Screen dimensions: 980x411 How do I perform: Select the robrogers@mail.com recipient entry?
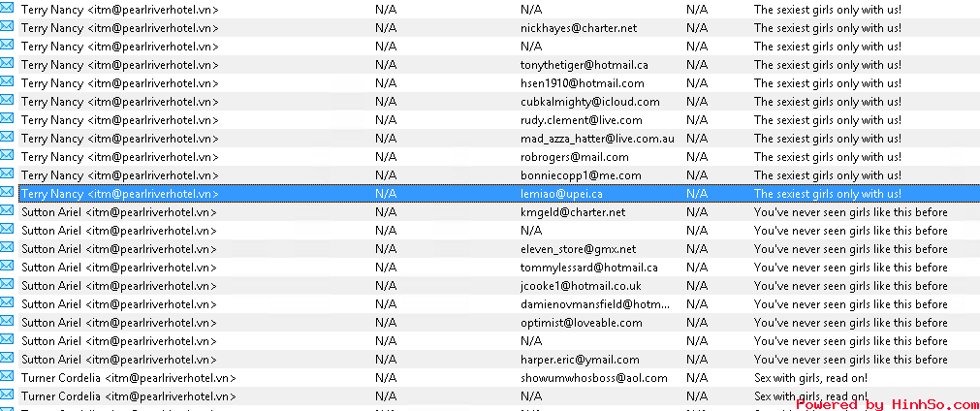click(574, 157)
